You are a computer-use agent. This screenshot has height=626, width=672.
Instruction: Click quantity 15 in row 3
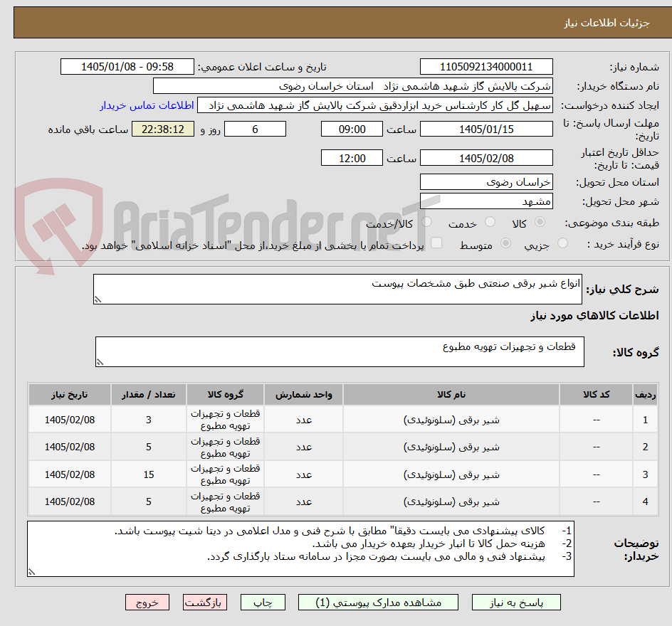pos(149,474)
